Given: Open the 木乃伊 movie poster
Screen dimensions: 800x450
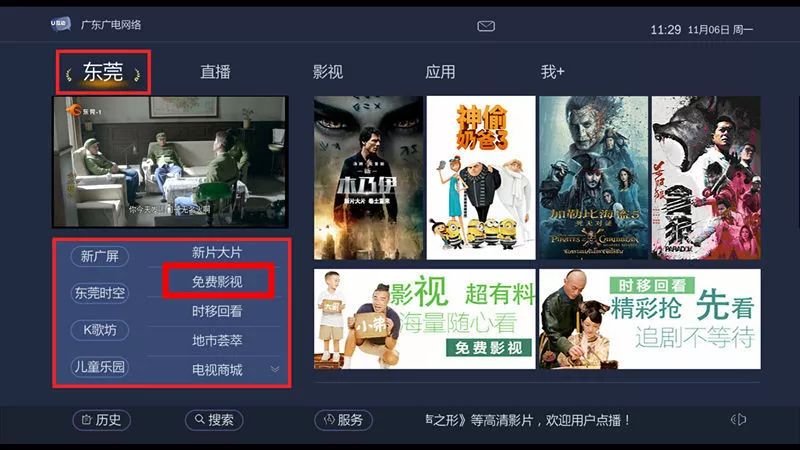Looking at the screenshot, I should 368,178.
